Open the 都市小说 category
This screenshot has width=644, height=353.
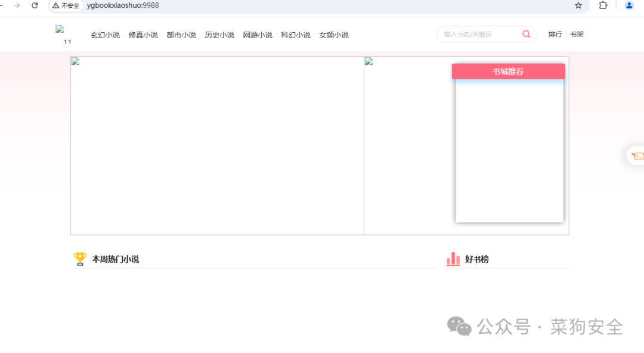[181, 35]
